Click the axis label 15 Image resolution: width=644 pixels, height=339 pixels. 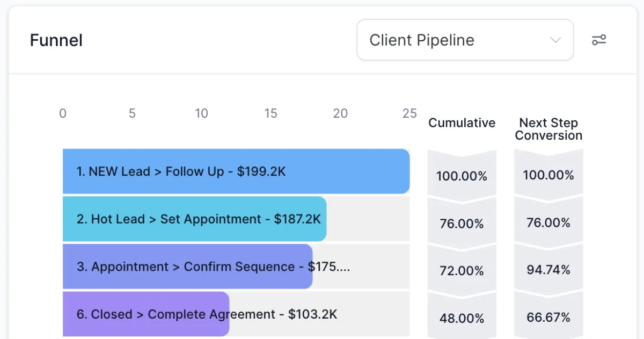coord(270,113)
